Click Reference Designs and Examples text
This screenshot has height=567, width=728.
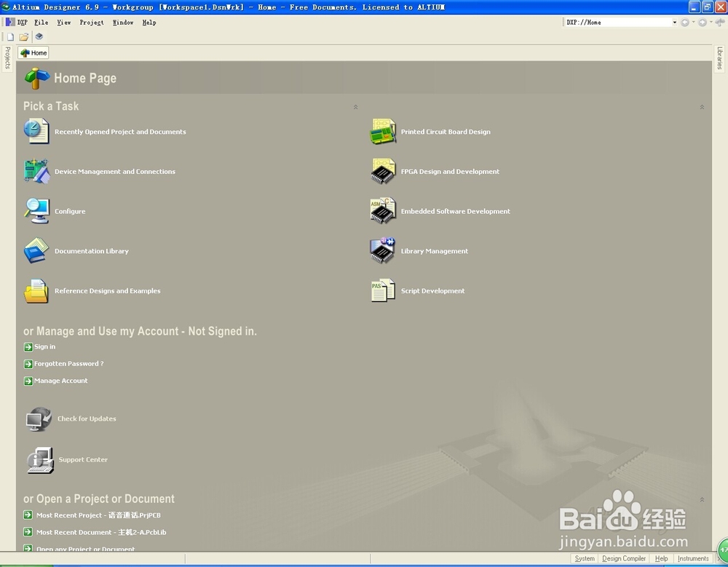[x=108, y=291]
